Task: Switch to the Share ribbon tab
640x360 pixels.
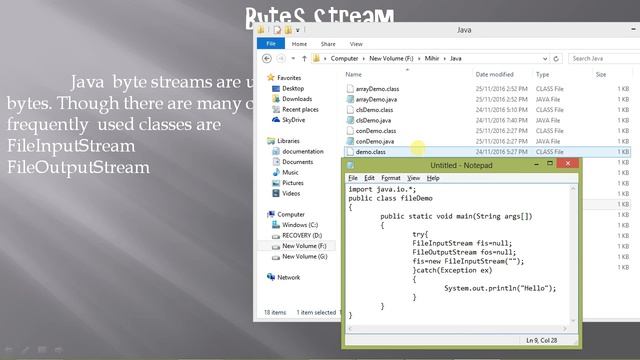Action: point(328,44)
